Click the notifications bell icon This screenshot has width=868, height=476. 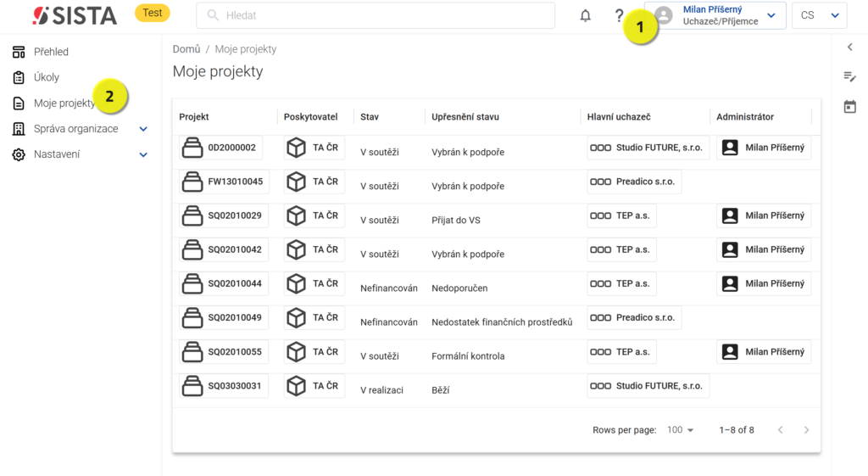tap(585, 15)
